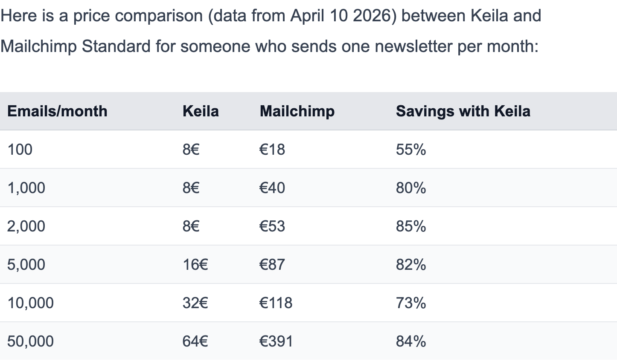This screenshot has width=617, height=364.
Task: Click the Savings with Keila header
Action: [463, 111]
